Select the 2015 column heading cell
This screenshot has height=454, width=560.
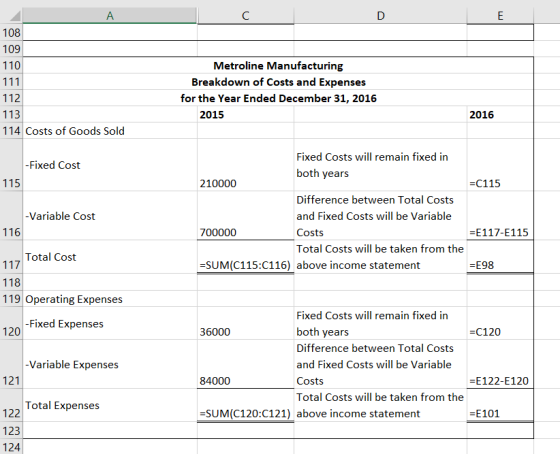coord(245,115)
